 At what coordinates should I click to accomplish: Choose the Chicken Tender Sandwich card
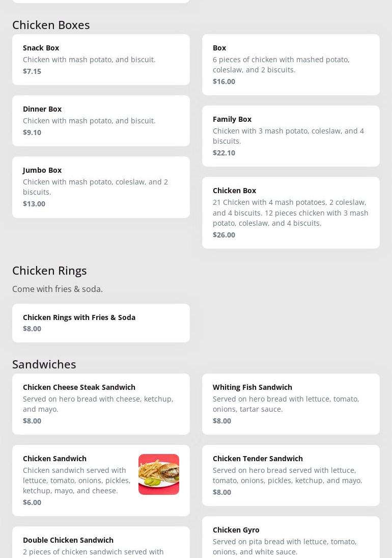coord(291,475)
